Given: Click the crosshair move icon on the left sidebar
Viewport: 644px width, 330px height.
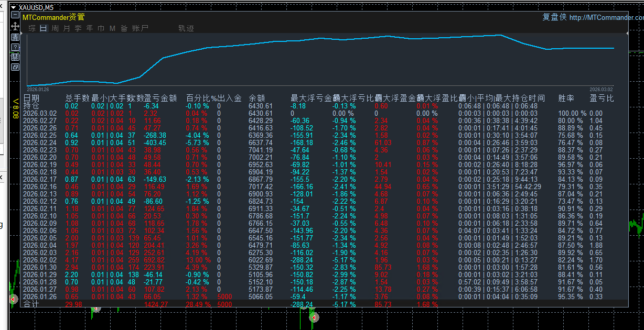Looking at the screenshot, I should point(15,26).
